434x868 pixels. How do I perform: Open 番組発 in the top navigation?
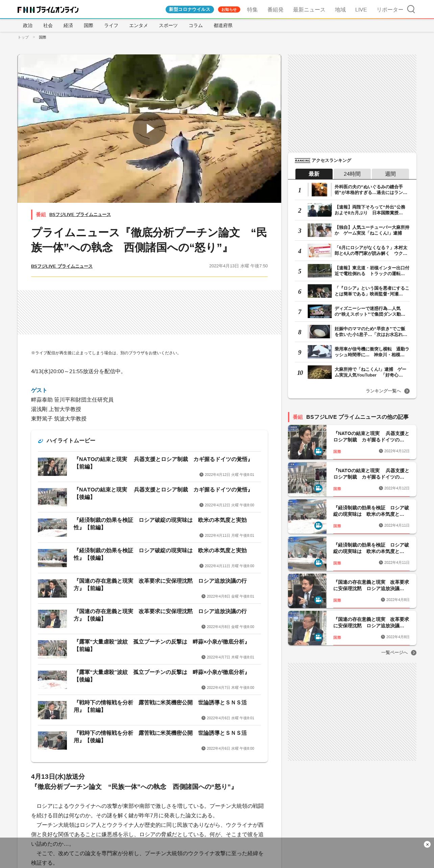[x=275, y=9]
